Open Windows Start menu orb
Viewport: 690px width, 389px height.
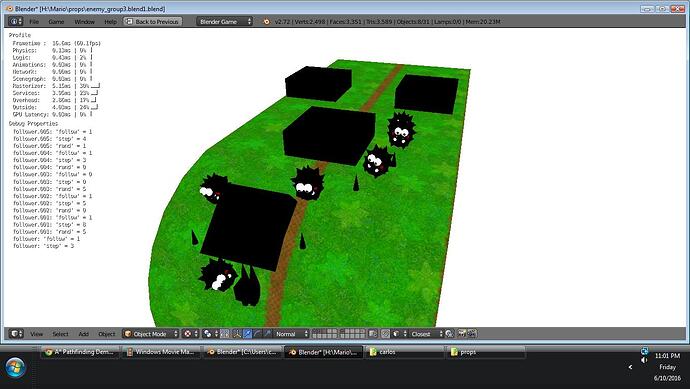click(15, 367)
